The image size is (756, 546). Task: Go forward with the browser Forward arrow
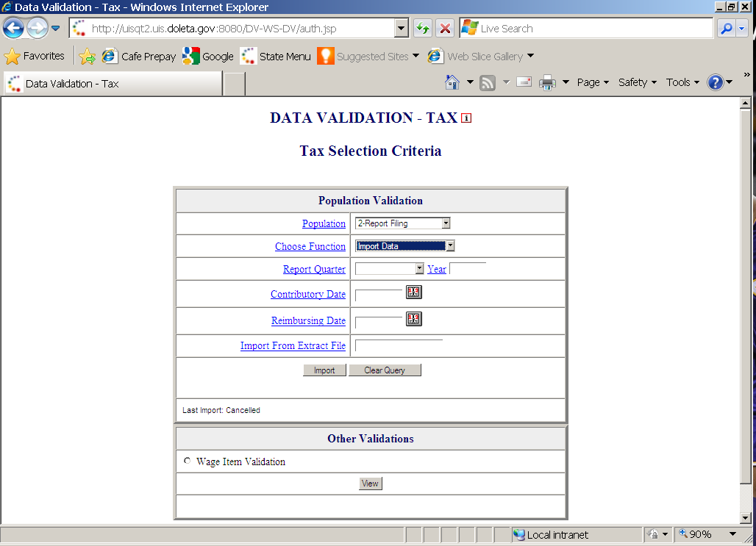(37, 28)
